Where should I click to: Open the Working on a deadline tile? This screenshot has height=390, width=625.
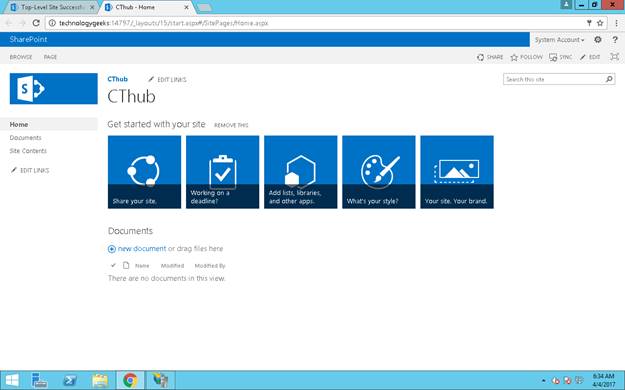222,172
